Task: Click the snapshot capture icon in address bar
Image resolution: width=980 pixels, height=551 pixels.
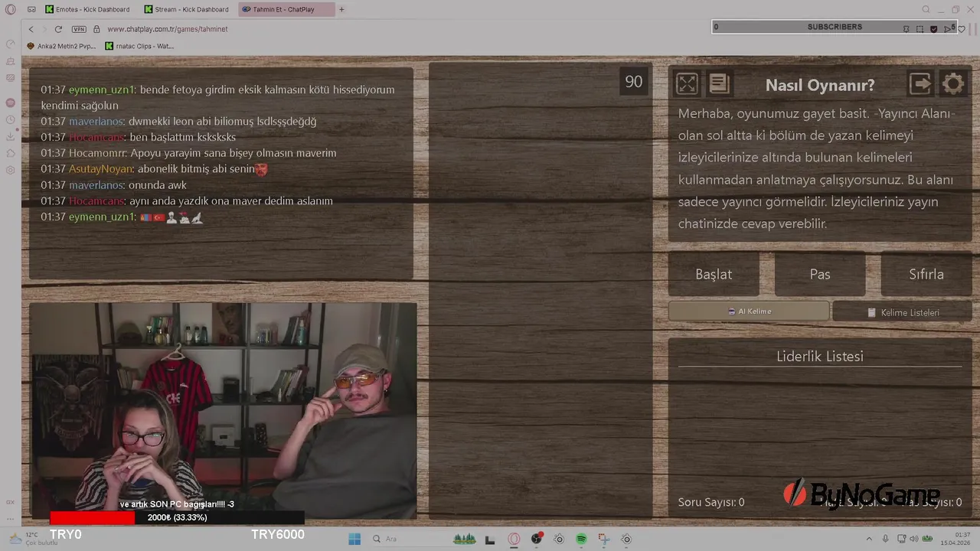Action: click(920, 29)
